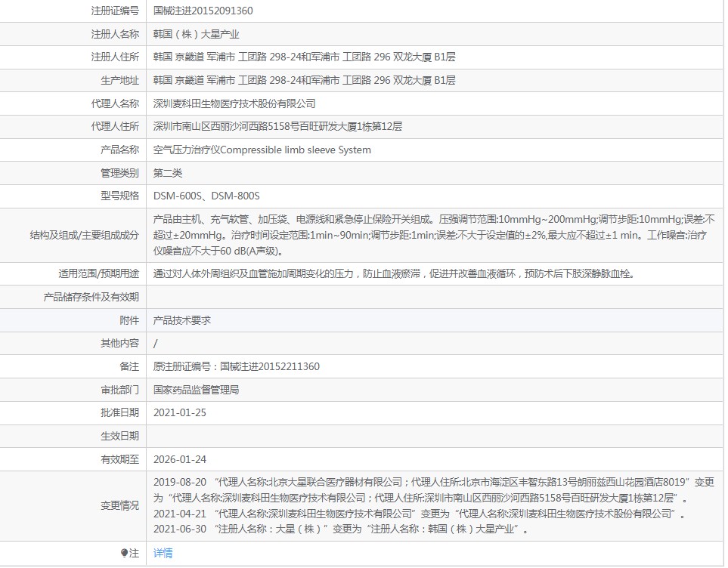This screenshot has width=728, height=568.
Task: Click the 产品名称 label
Action: (x=119, y=150)
